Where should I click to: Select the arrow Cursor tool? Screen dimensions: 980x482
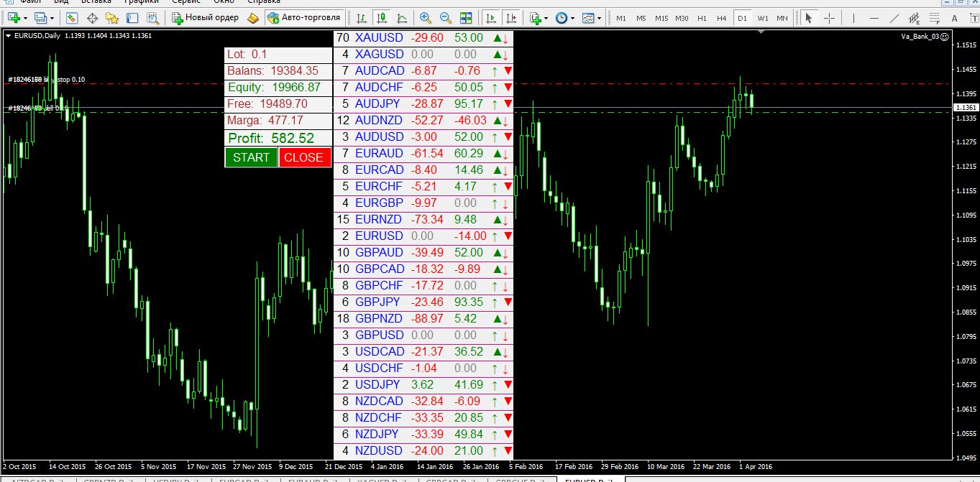(x=808, y=17)
